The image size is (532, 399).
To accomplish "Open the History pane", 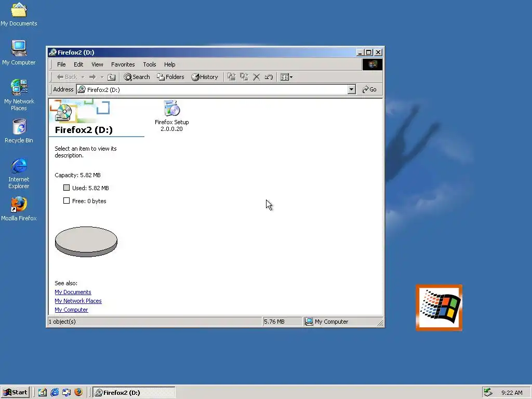I will [205, 77].
